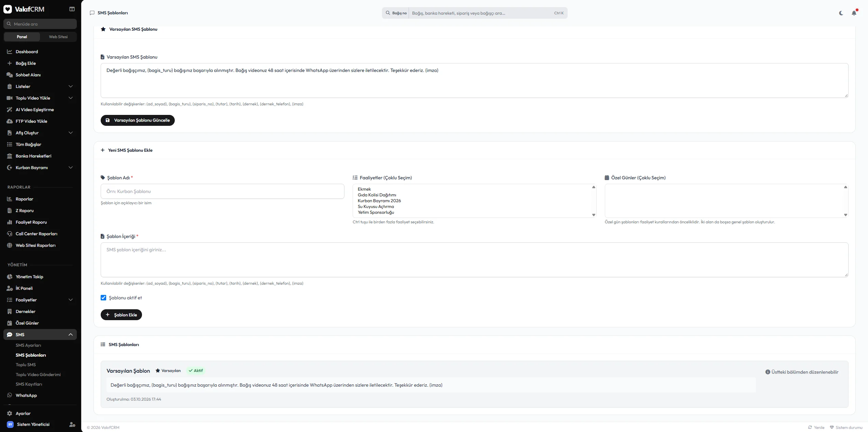The width and height of the screenshot is (868, 432).
Task: Collapse the SMS submenu
Action: pos(40,334)
